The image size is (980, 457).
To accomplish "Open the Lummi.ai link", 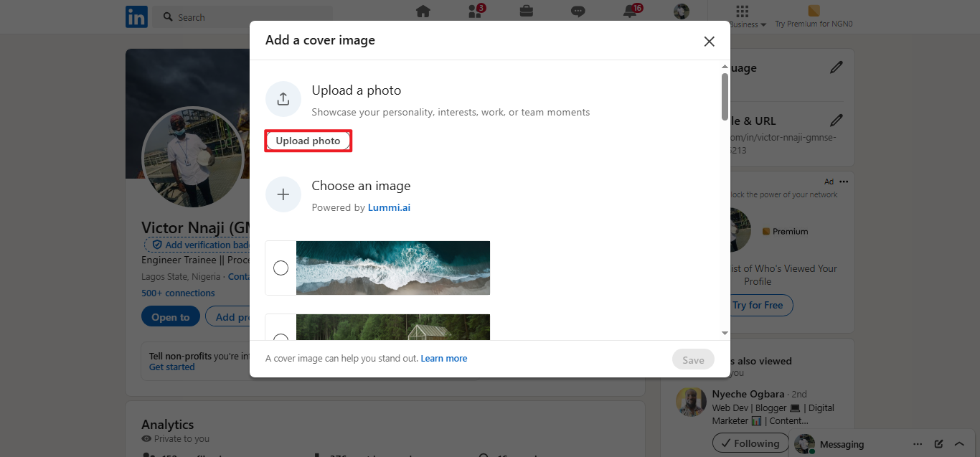I will pyautogui.click(x=389, y=207).
